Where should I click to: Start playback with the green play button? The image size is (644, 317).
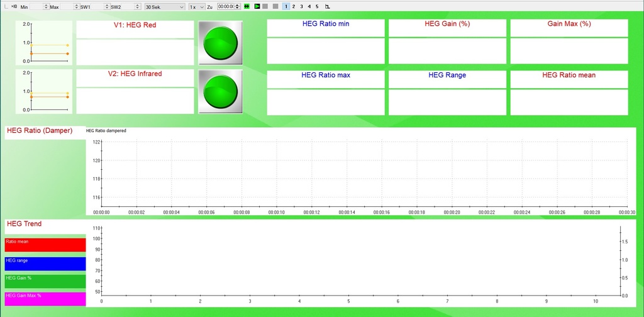257,6
